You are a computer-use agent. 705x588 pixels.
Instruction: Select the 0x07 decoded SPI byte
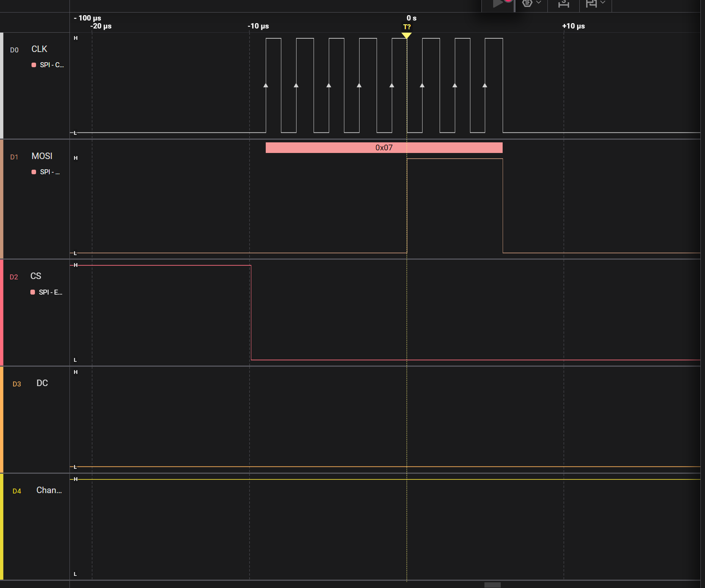coord(384,148)
